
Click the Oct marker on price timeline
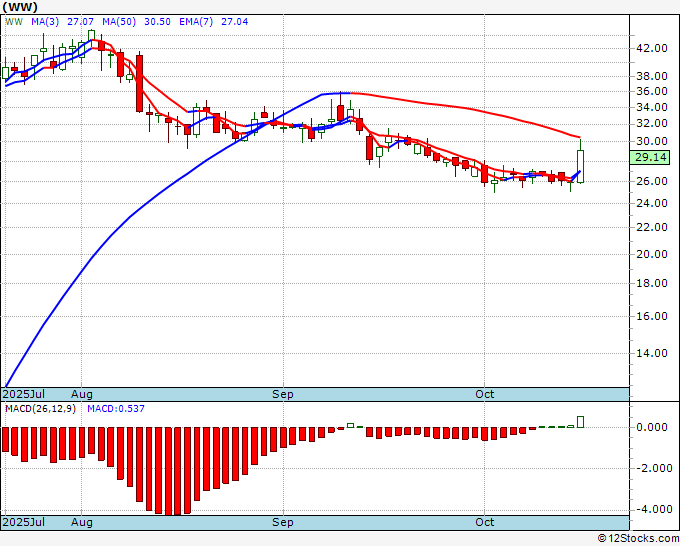484,394
